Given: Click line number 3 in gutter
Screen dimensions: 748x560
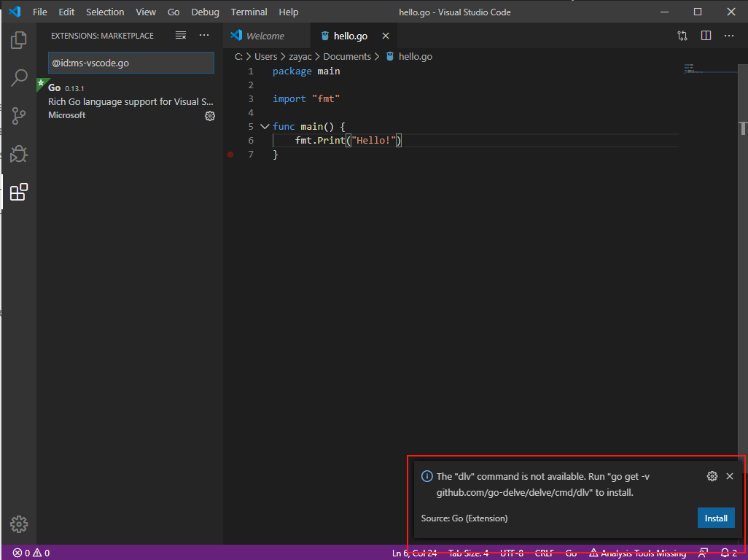Looking at the screenshot, I should tap(251, 99).
